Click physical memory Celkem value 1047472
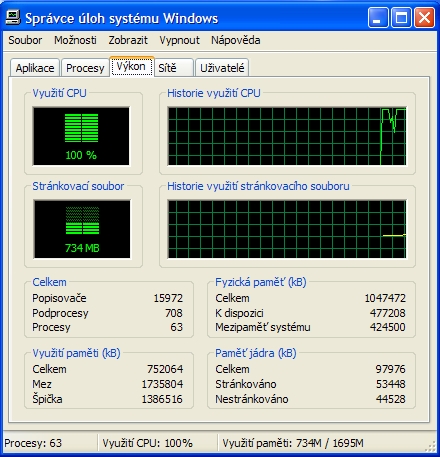 pos(385,298)
